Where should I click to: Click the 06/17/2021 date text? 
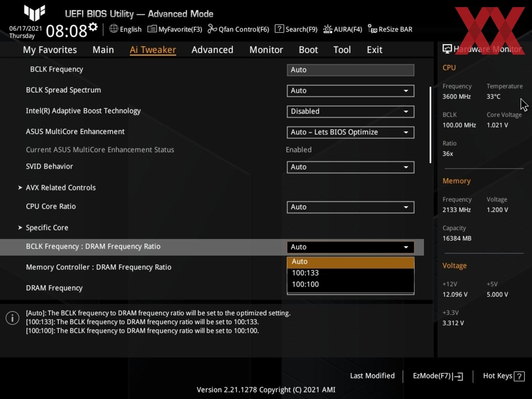point(25,28)
